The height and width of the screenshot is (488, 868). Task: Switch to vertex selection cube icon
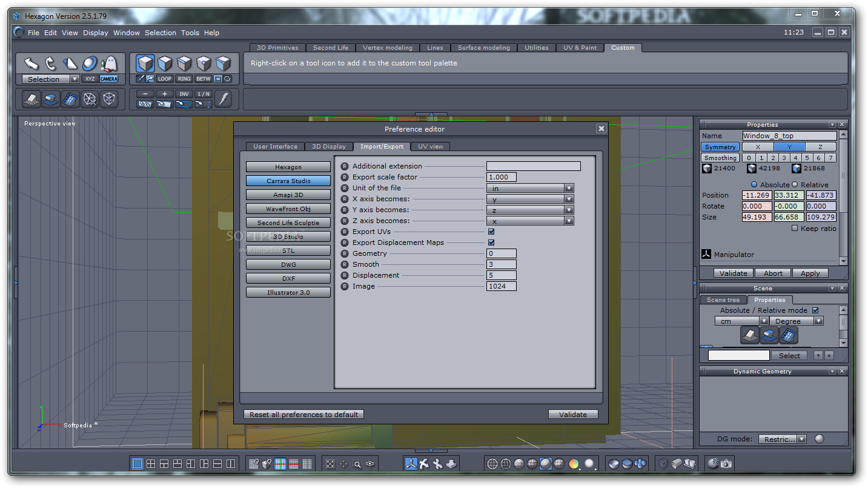coord(204,63)
